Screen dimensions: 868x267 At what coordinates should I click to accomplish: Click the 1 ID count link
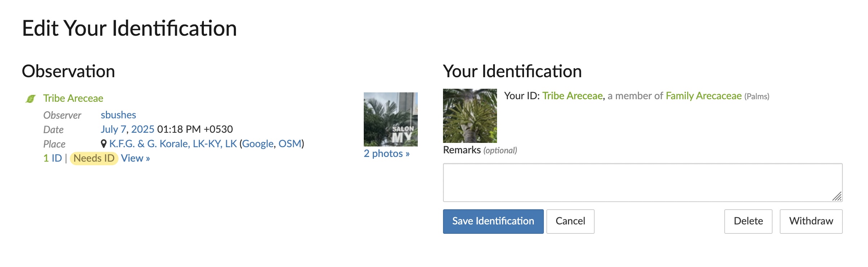[x=53, y=158]
